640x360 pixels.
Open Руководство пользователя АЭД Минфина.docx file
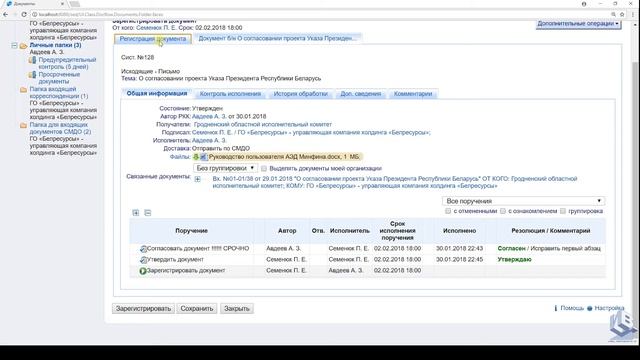[284, 157]
